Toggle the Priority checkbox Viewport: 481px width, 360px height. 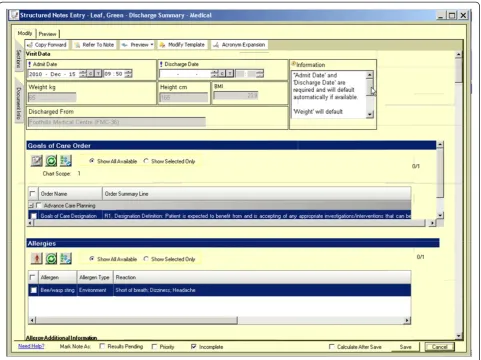pos(154,347)
